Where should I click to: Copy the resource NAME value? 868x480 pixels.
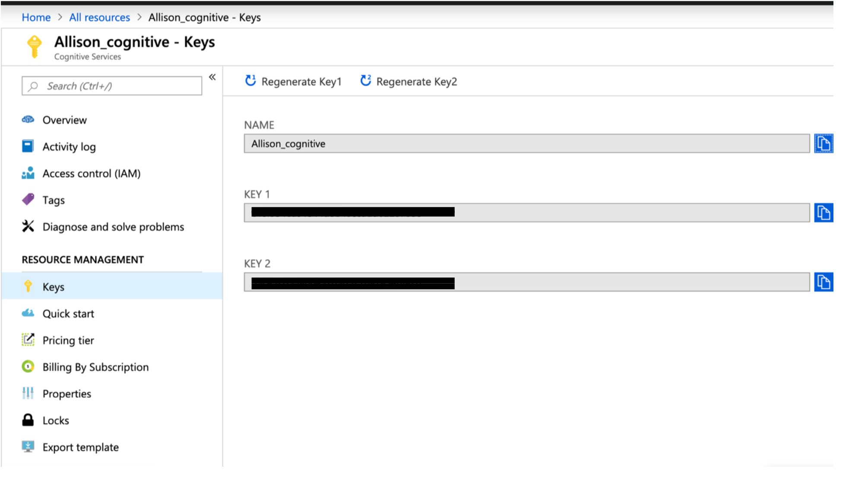click(824, 143)
